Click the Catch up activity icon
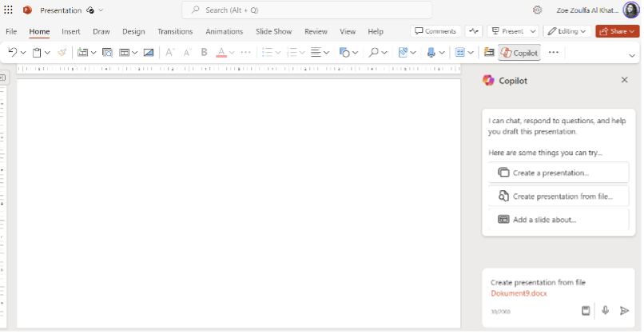The width and height of the screenshot is (644, 334). click(x=474, y=31)
